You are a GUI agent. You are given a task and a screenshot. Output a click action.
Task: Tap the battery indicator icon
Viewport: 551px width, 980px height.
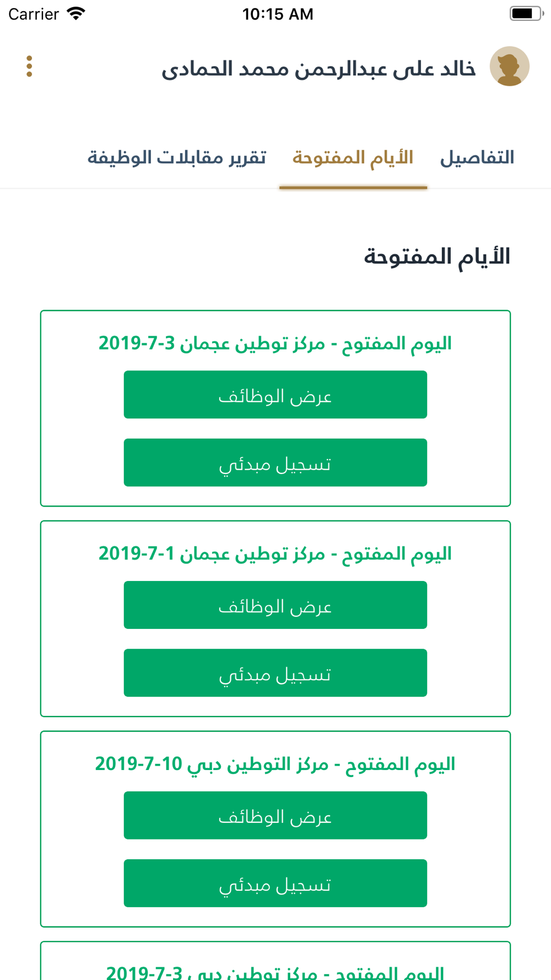(x=525, y=14)
